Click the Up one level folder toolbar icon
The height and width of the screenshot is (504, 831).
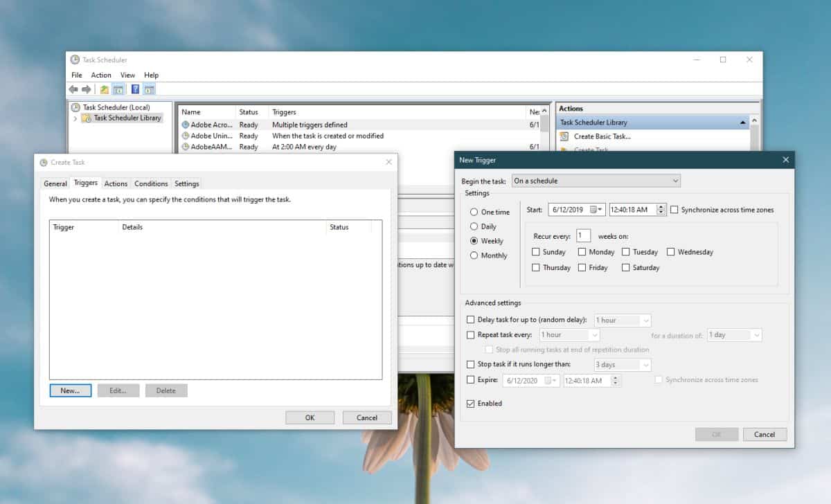[105, 89]
